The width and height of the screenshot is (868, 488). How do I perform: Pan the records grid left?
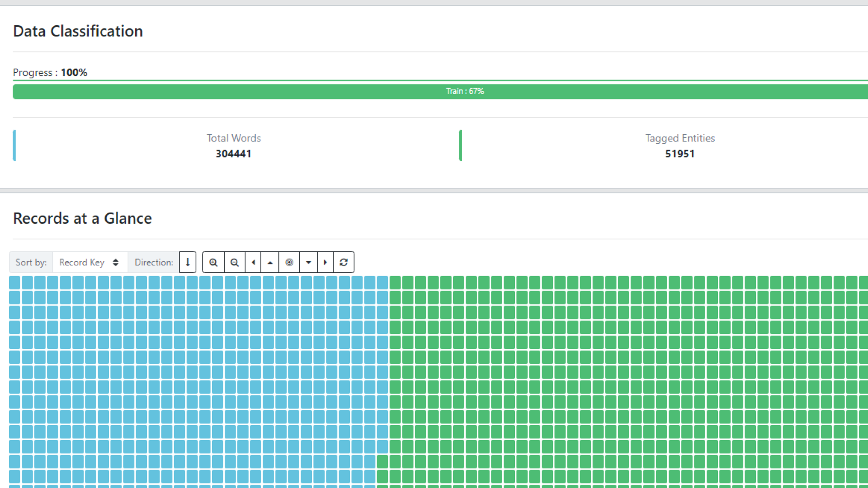pos(253,263)
